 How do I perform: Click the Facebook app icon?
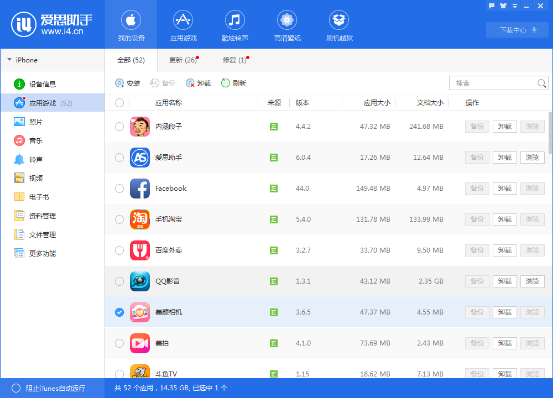tap(140, 188)
